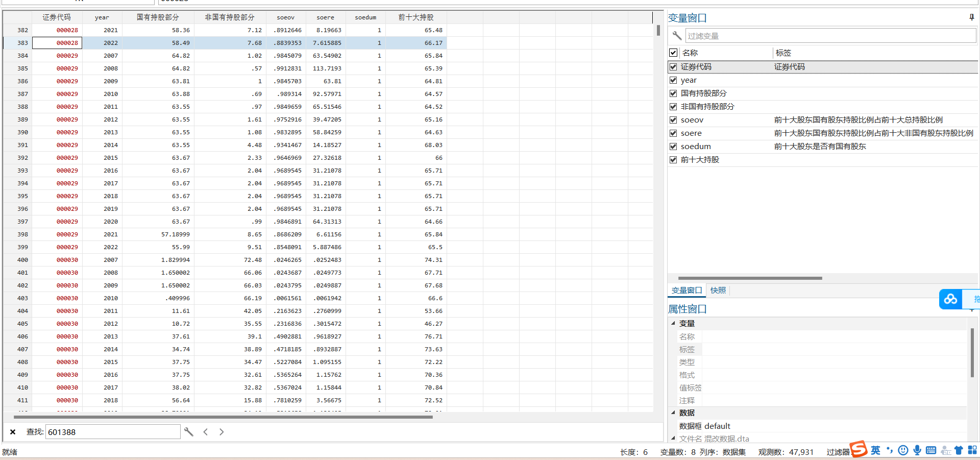Click the properties panel vertical scrollbar
This screenshot has height=460, width=980.
(972, 352)
